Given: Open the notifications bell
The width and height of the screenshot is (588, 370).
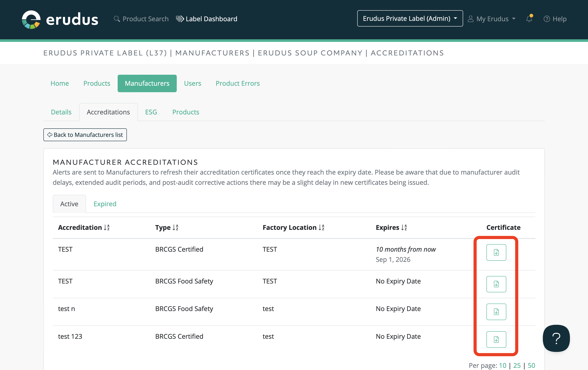Looking at the screenshot, I should 529,19.
